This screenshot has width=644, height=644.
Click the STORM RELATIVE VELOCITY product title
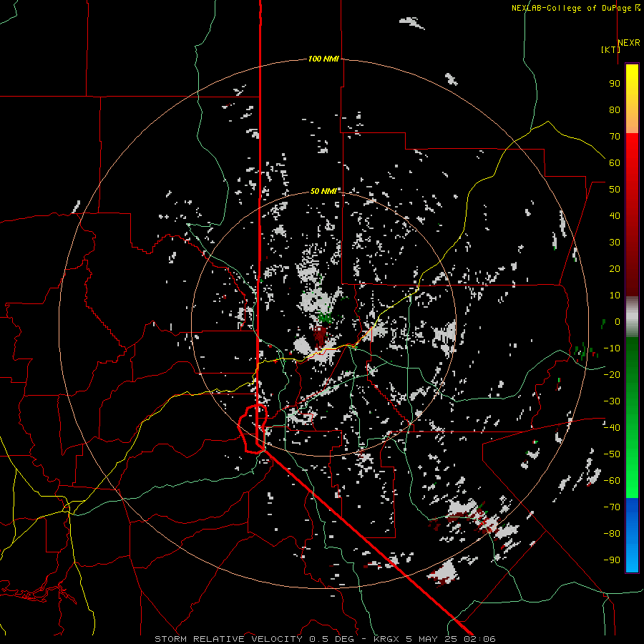click(x=228, y=639)
